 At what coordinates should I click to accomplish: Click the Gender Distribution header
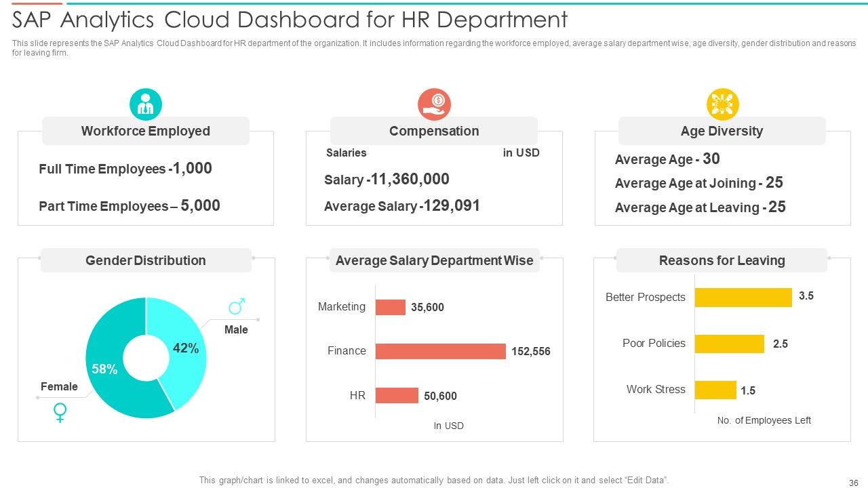pyautogui.click(x=146, y=260)
